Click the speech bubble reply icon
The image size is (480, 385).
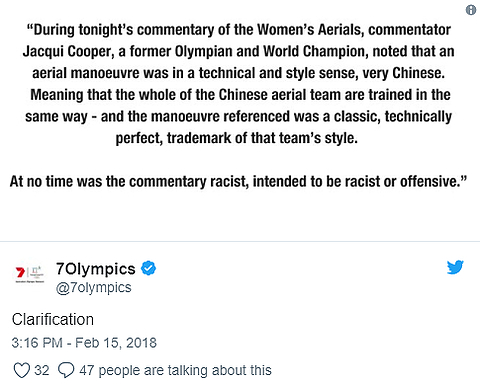tap(66, 370)
